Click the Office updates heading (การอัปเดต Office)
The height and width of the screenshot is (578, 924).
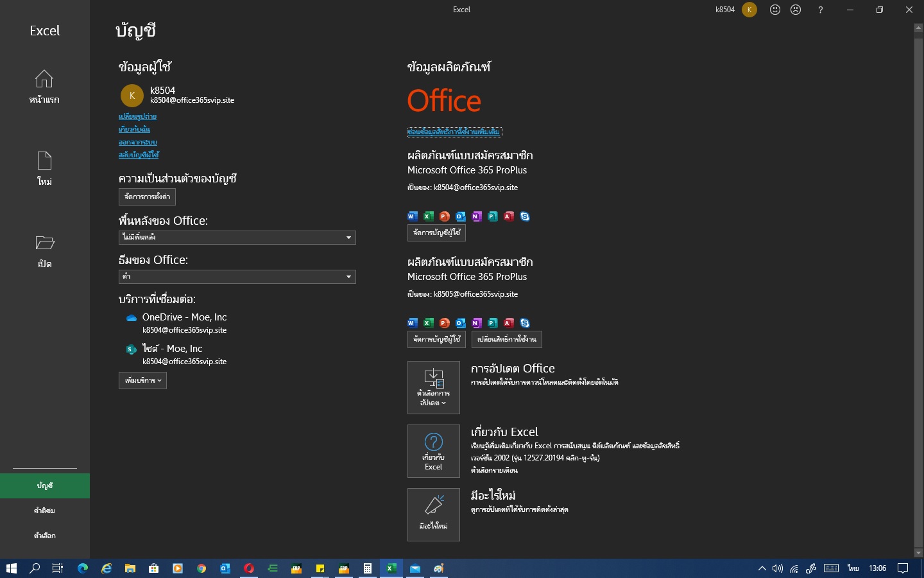(513, 369)
